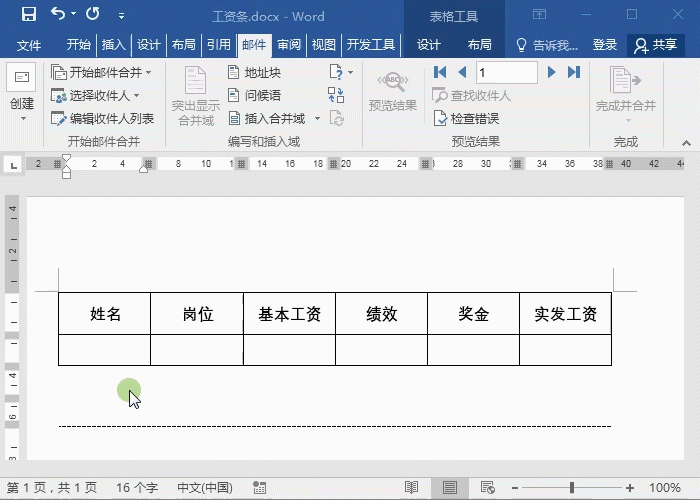Click 检查错误 check errors
Viewport: 700px width, 500px height.
(x=466, y=119)
